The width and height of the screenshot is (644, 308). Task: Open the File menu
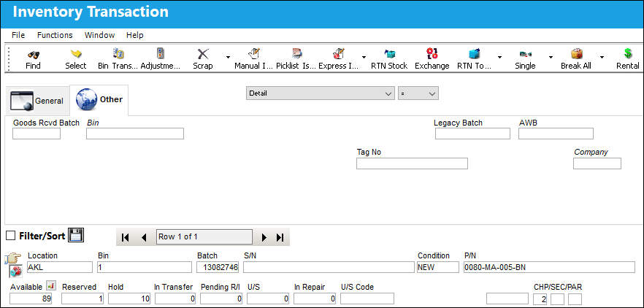[x=18, y=35]
